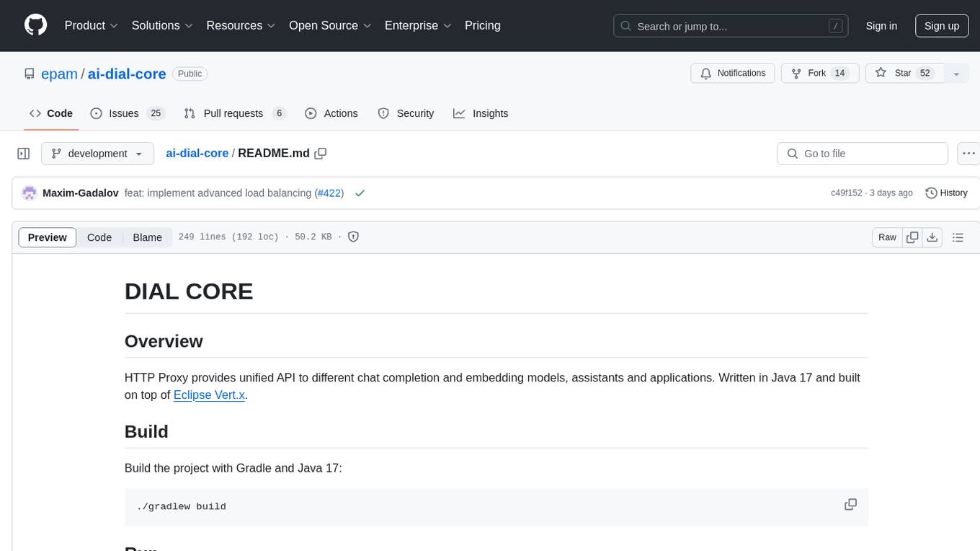Focus the Go to file field
Screen dimensions: 980x551
pyautogui.click(x=863, y=154)
